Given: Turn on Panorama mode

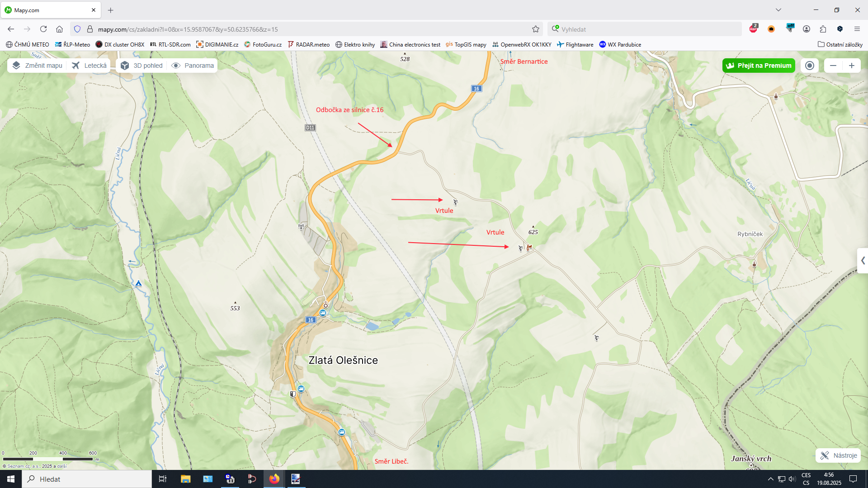Looking at the screenshot, I should 193,66.
